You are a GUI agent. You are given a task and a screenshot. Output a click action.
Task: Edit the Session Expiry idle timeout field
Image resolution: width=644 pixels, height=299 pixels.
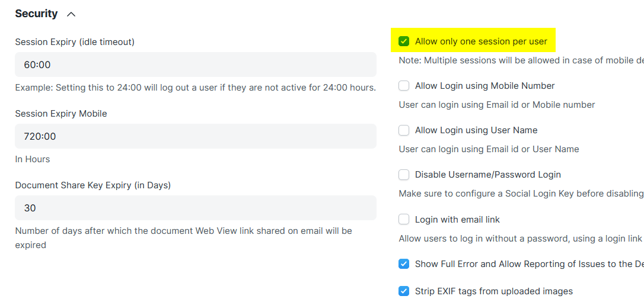click(196, 65)
